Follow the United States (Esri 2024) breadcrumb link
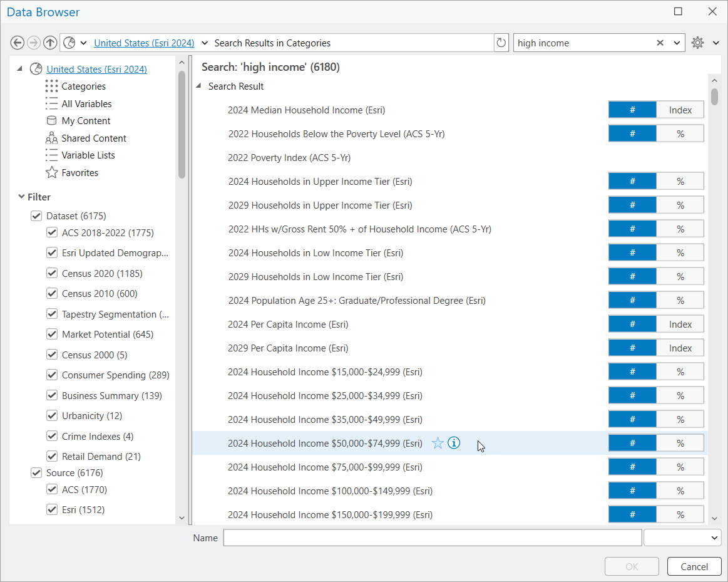728x582 pixels. 144,43
